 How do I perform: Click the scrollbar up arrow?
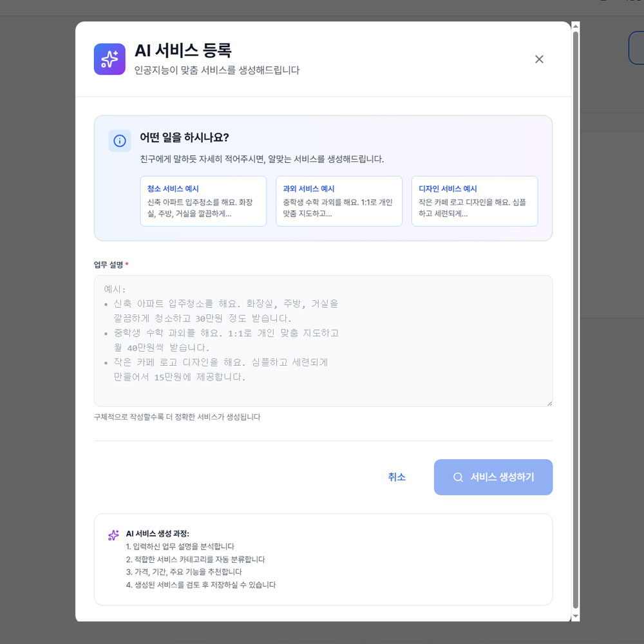click(x=573, y=27)
